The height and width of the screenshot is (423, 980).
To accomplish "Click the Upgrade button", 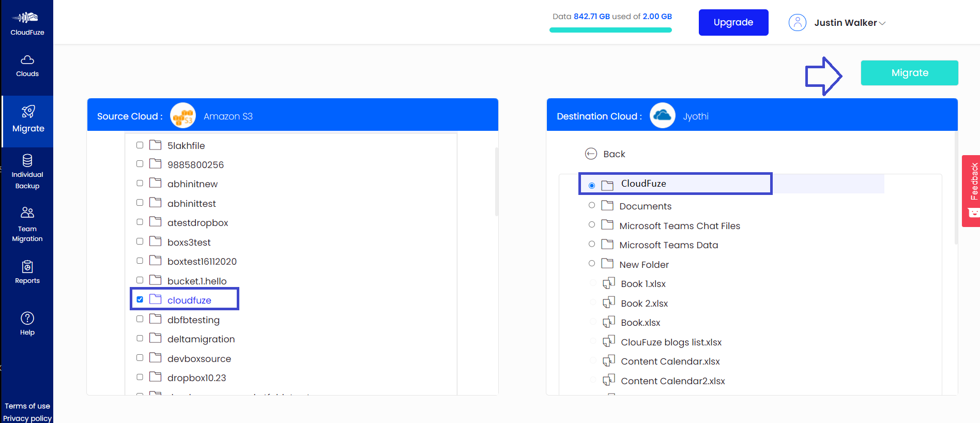I will 733,22.
